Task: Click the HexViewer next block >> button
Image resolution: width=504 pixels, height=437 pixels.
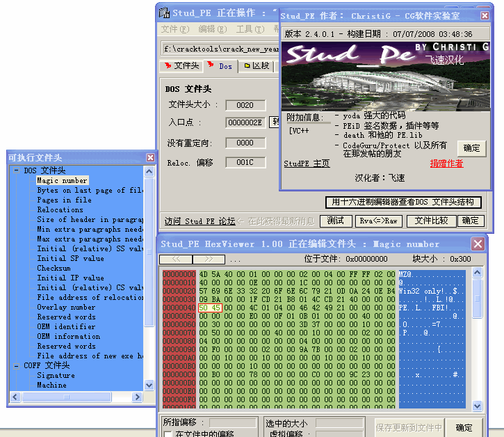Action: (x=209, y=259)
